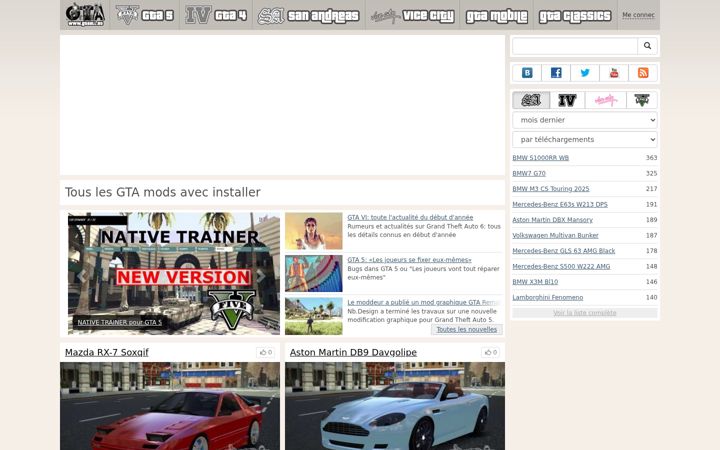Like the Aston Martin DB9 Davgolipe mod
The width and height of the screenshot is (720, 450).
coord(490,352)
